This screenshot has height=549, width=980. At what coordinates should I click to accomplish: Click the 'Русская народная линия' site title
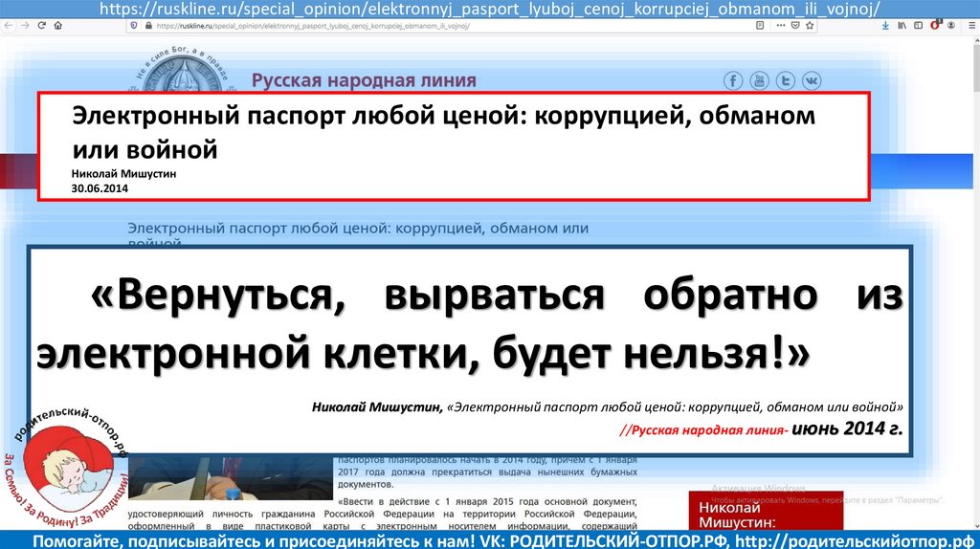point(364,80)
